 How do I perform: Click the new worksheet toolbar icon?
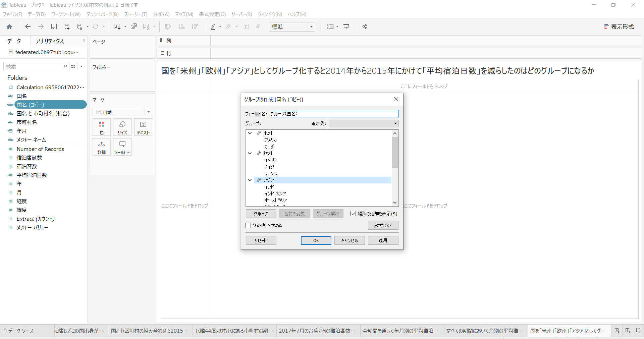tap(117, 27)
